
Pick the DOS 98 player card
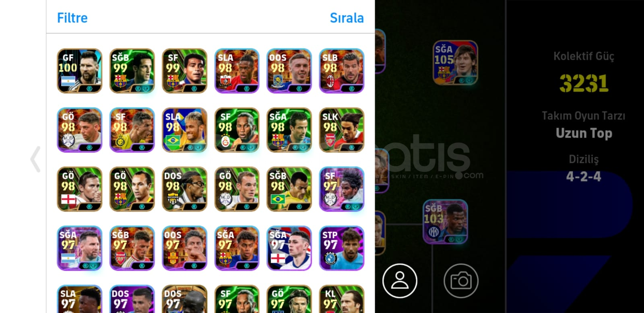pyautogui.click(x=184, y=189)
